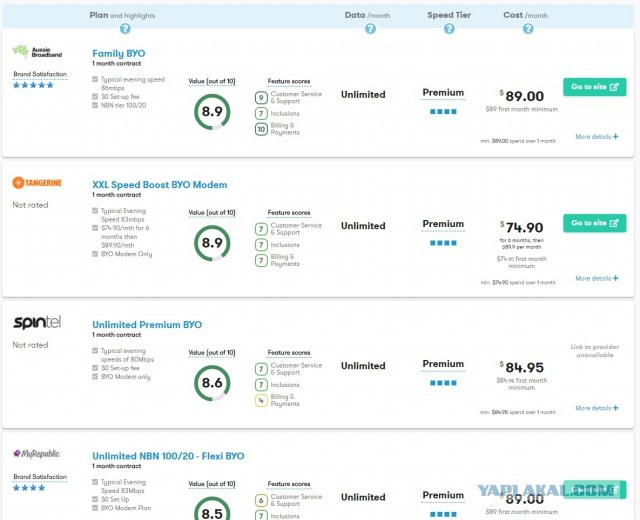Expand More details for Unlimited Premium BYO
This screenshot has width=640, height=520.
pyautogui.click(x=597, y=408)
